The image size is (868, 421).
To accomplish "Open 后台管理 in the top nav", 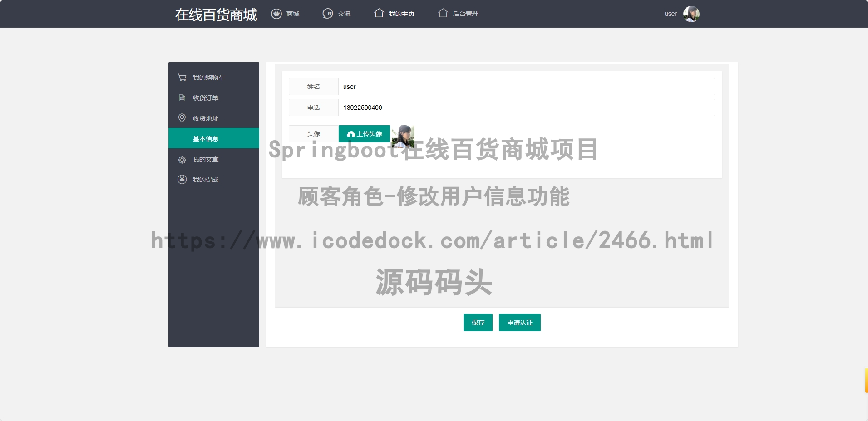I will pos(466,14).
